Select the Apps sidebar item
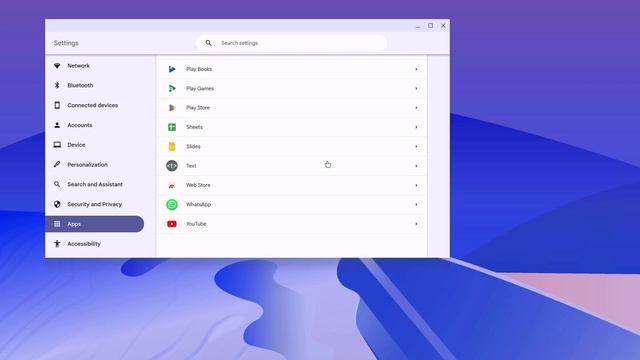The width and height of the screenshot is (640, 360). tap(94, 224)
